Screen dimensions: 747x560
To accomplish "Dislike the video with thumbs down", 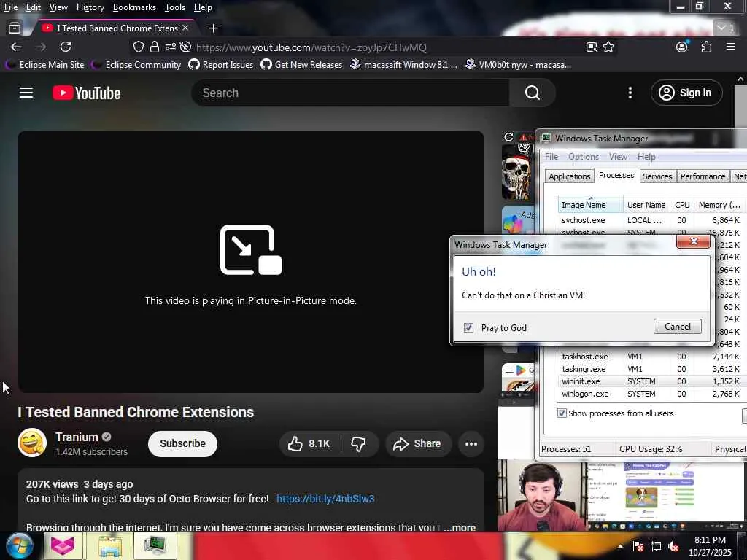I will point(359,444).
